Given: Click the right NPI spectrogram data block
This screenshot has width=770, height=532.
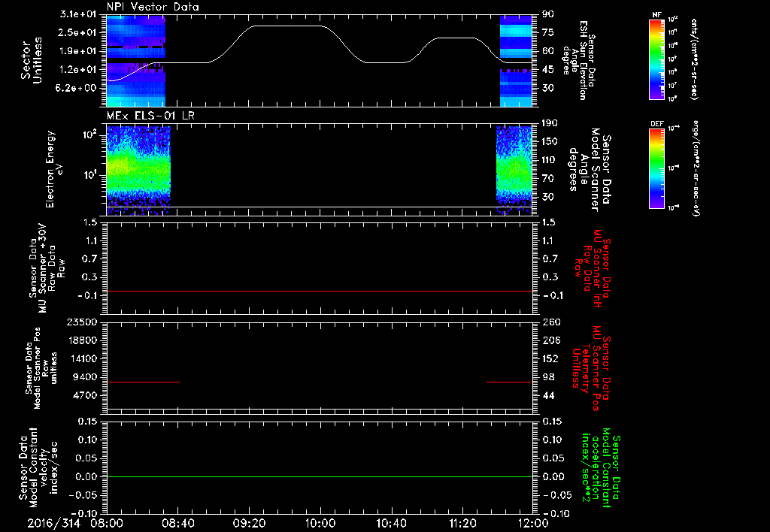Looking at the screenshot, I should 516,61.
